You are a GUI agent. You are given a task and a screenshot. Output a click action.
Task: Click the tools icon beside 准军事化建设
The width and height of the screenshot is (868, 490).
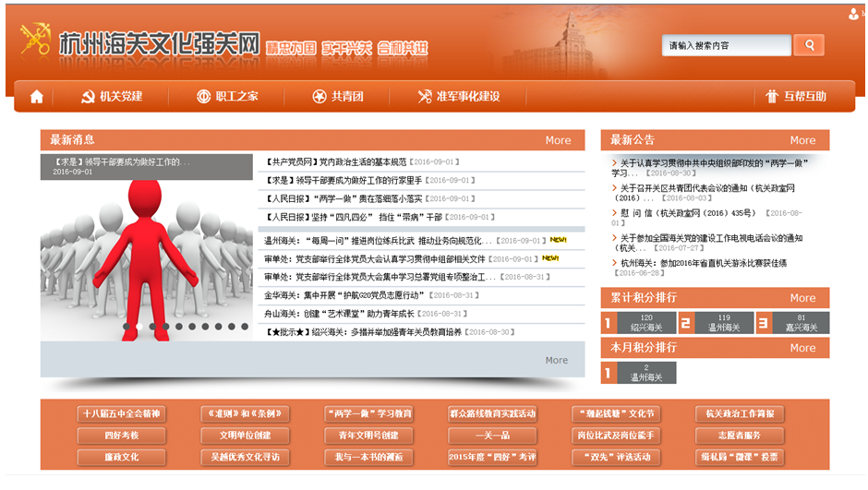tap(425, 97)
